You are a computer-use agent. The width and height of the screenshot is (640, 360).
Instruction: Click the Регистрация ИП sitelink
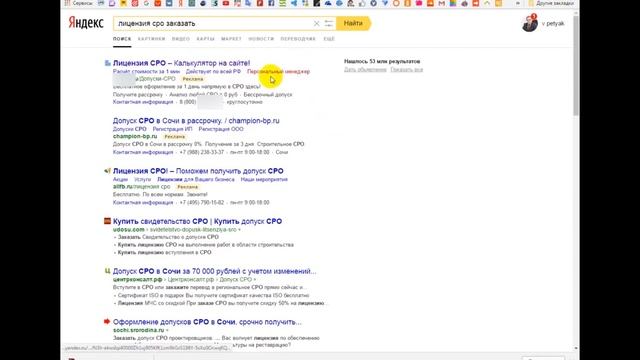click(x=172, y=129)
